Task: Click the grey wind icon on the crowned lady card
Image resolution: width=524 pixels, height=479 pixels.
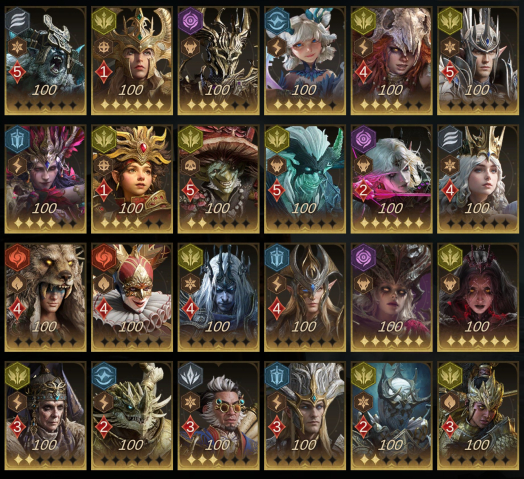Action: point(450,138)
